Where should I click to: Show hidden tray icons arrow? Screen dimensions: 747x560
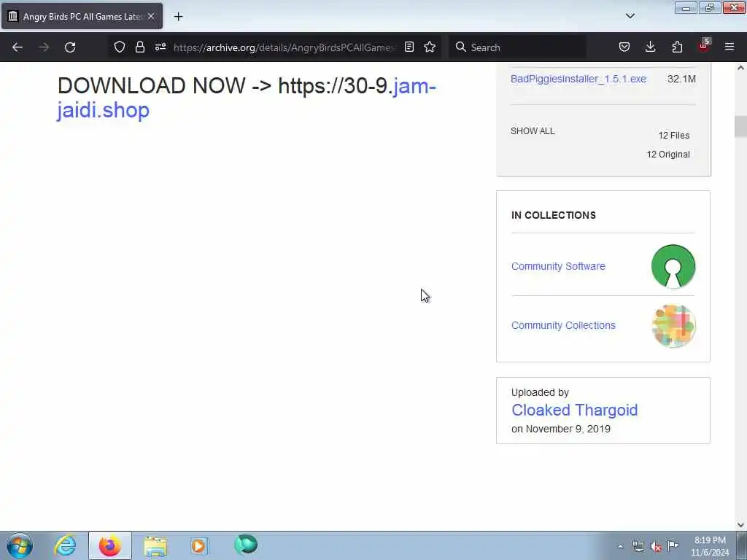point(620,547)
